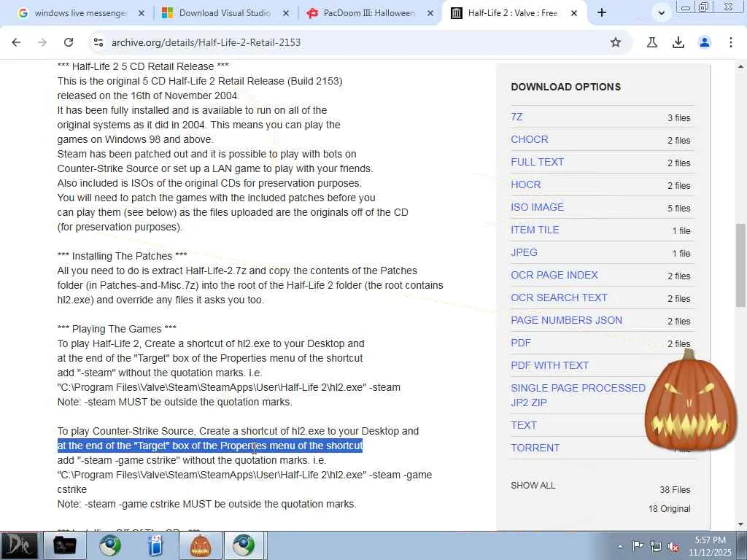Expand the tab search dropdown

(661, 13)
